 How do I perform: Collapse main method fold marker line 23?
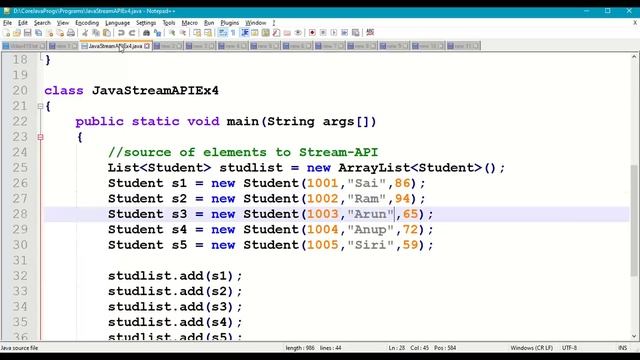(40, 137)
